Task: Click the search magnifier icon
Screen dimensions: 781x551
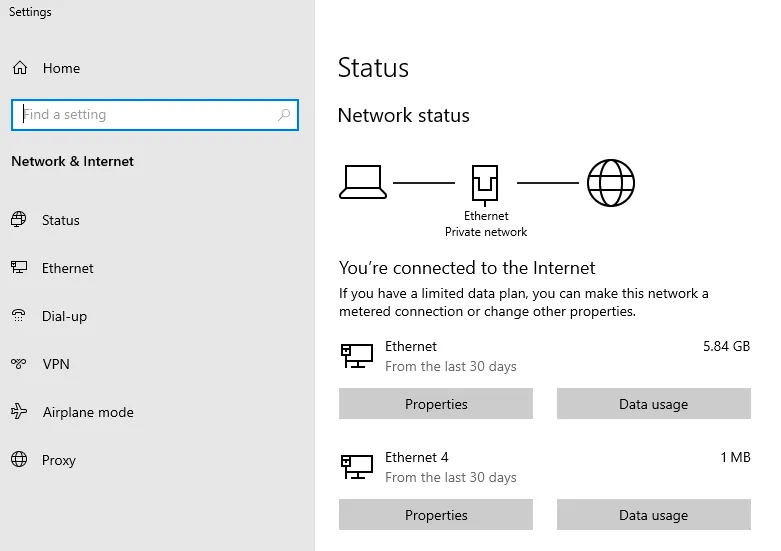Action: pos(285,115)
